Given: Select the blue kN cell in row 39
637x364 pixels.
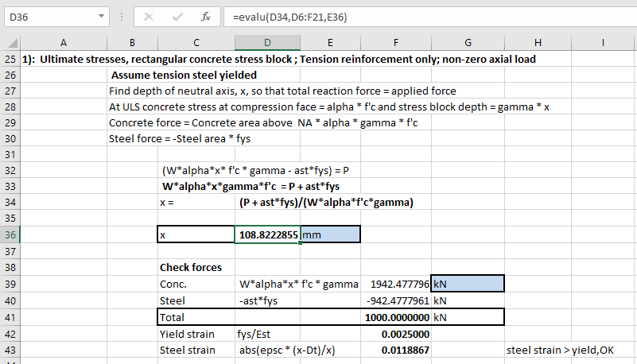Looking at the screenshot, I should tap(467, 284).
